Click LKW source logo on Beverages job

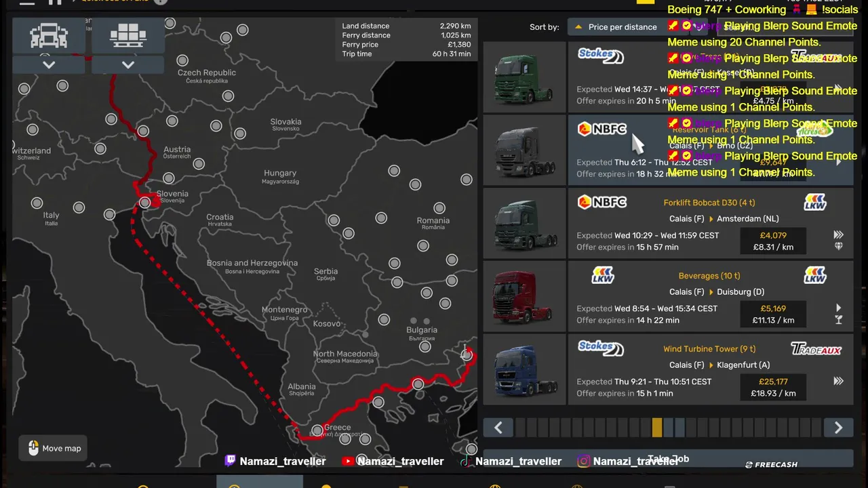coord(603,275)
